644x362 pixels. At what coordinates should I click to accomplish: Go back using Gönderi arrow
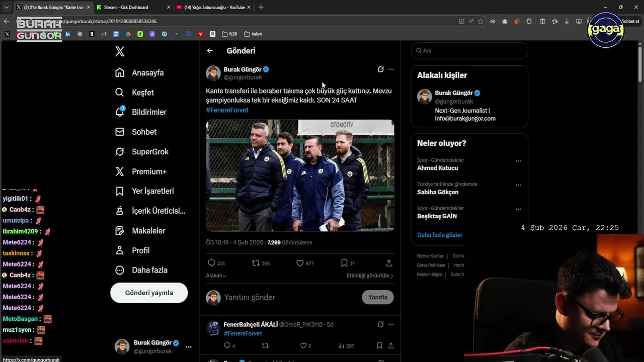pos(210,51)
